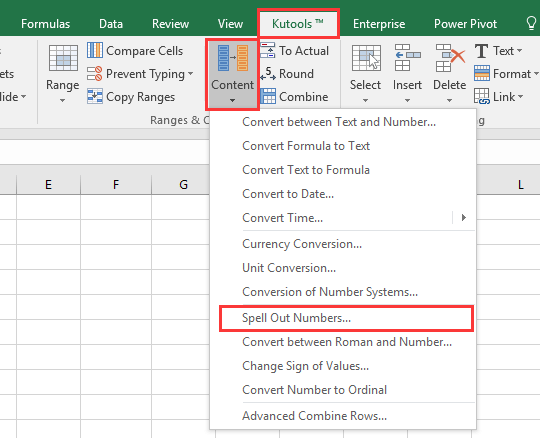Expand the Content dropdown arrow
This screenshot has width=540, height=438.
[232, 101]
